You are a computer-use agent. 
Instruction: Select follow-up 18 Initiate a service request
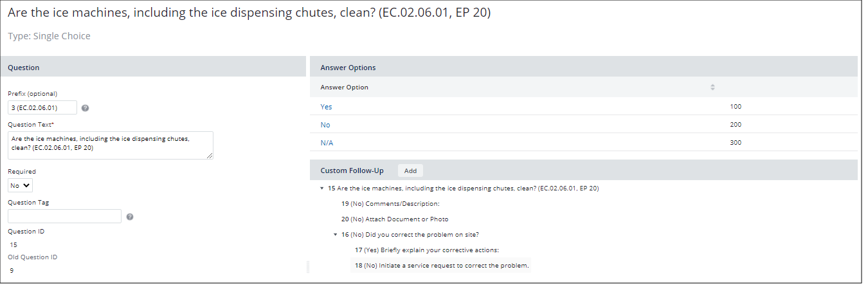[x=442, y=265]
